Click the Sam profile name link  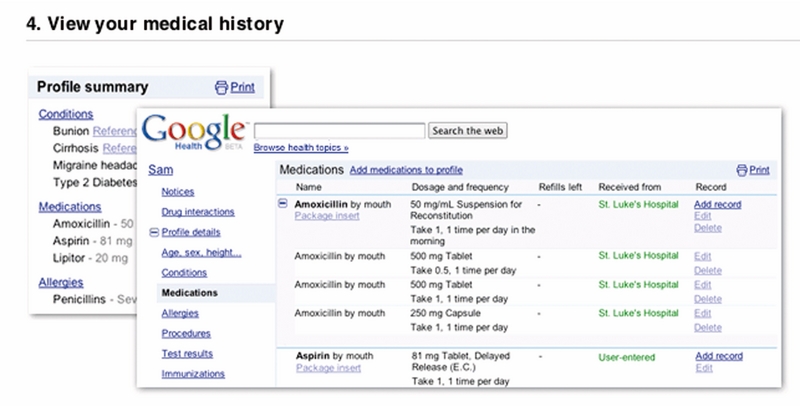tap(160, 170)
